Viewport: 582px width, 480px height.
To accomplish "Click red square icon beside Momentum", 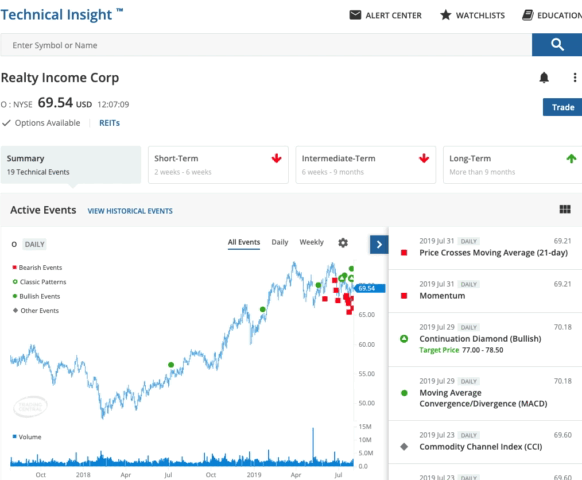I will [404, 296].
